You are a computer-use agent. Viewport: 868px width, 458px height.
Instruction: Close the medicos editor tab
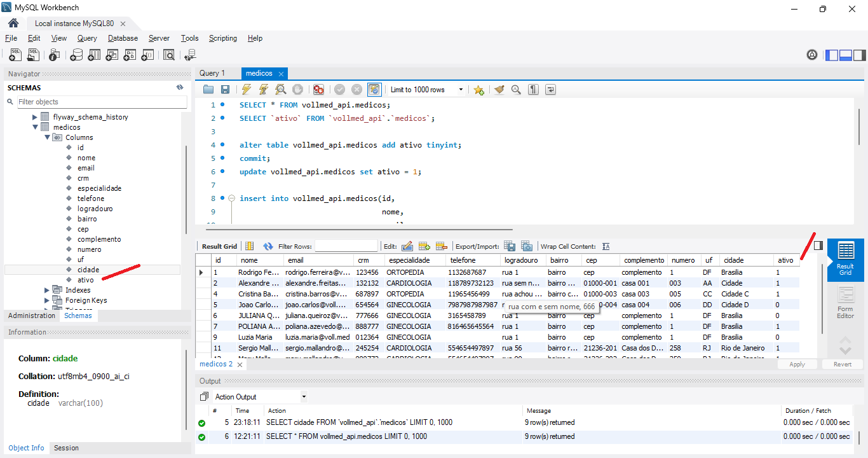click(x=281, y=74)
